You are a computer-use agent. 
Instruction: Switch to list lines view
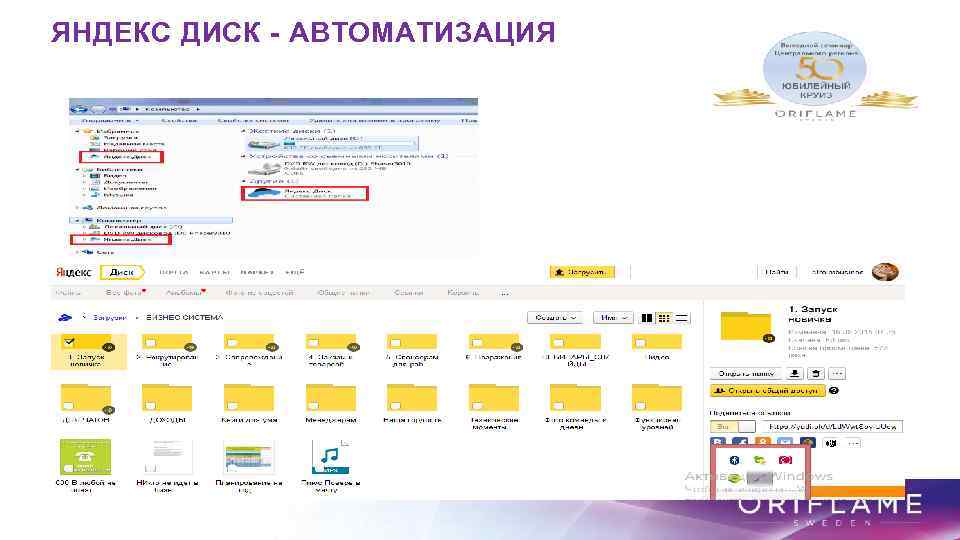point(681,318)
